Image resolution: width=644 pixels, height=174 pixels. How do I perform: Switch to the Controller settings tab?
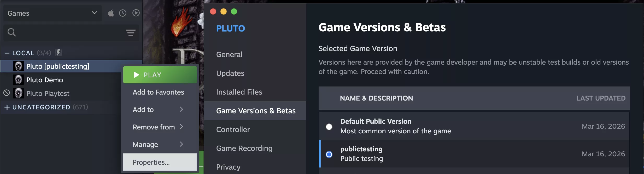tap(233, 129)
